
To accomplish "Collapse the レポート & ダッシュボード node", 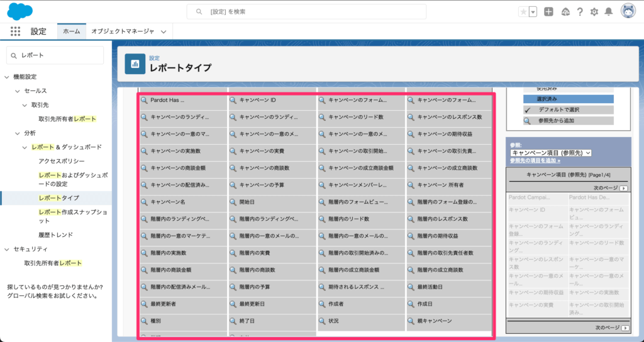I will (x=25, y=147).
